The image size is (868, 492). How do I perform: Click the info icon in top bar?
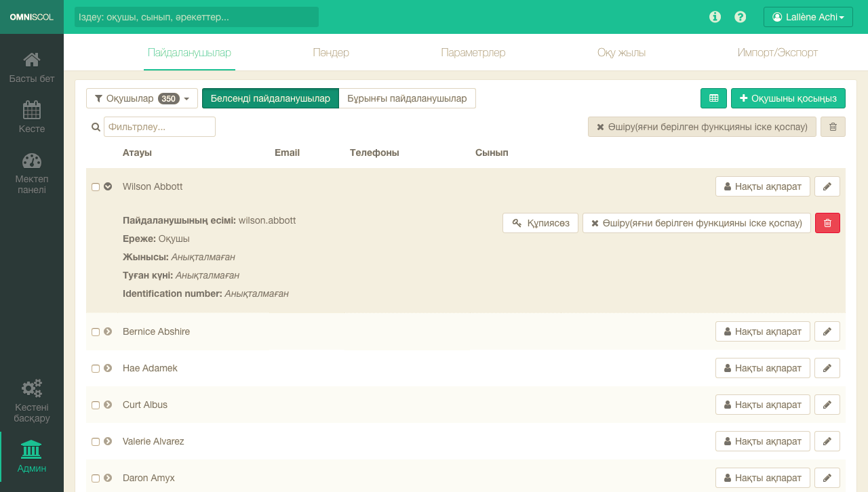(715, 17)
